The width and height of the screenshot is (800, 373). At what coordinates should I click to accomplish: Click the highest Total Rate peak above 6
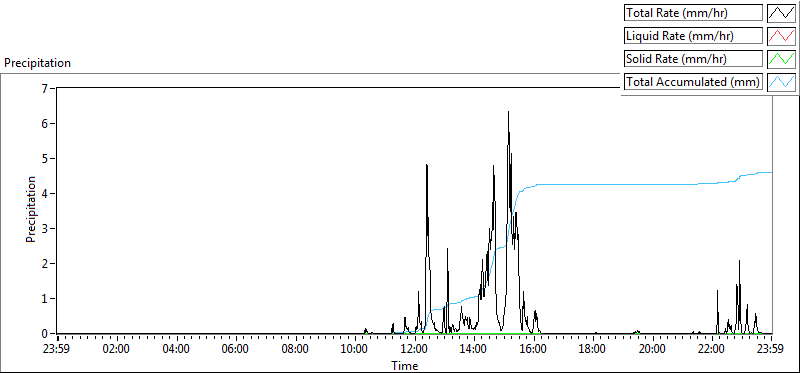point(508,112)
